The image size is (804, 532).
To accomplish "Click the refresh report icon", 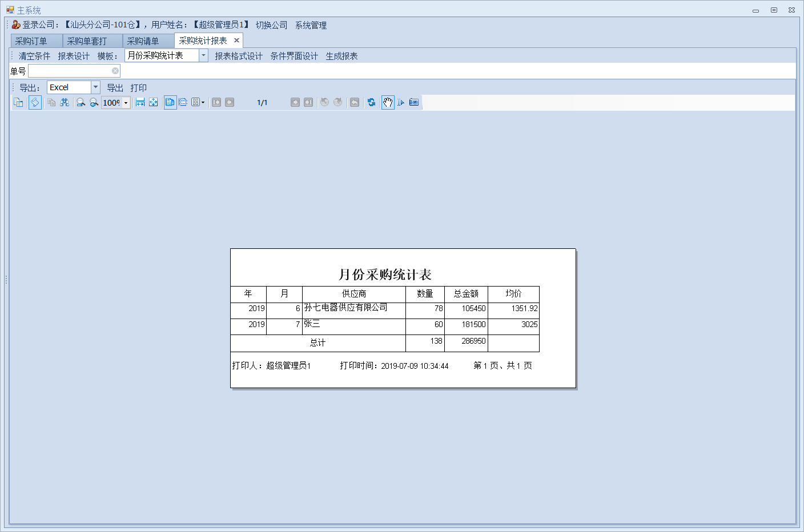I will pos(372,102).
